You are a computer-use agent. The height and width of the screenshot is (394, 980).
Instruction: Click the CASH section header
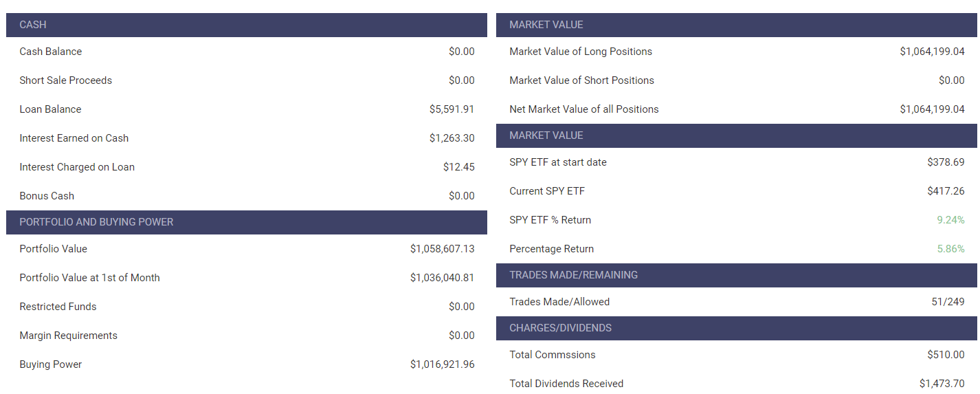click(x=33, y=25)
